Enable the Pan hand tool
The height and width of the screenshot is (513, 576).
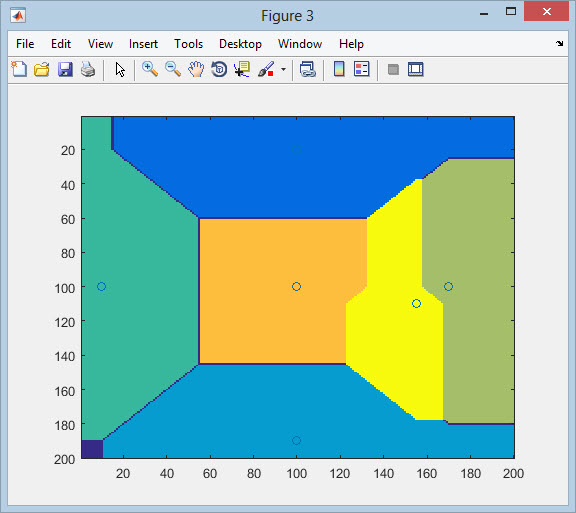[196, 69]
